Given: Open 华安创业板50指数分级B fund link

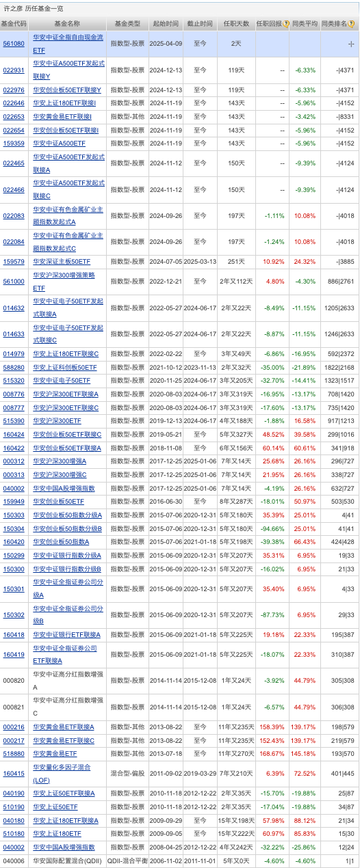Looking at the screenshot, I should pos(67,528).
